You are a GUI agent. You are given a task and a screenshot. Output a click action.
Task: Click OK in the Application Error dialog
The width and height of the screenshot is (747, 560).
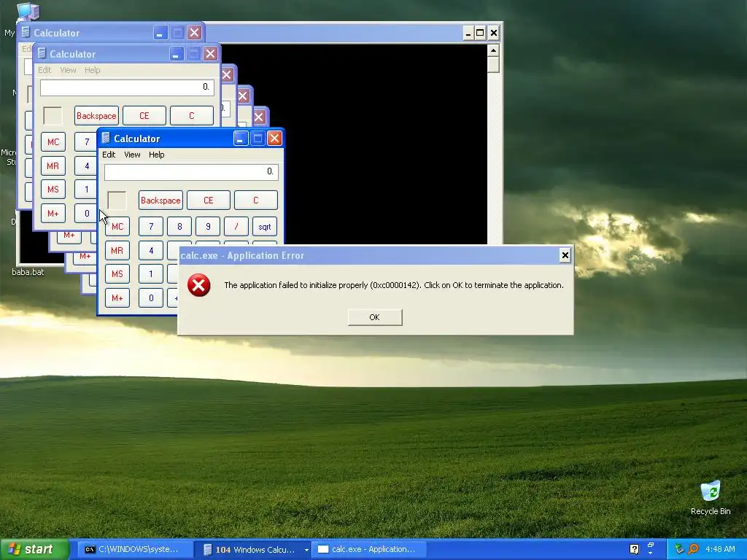click(375, 317)
